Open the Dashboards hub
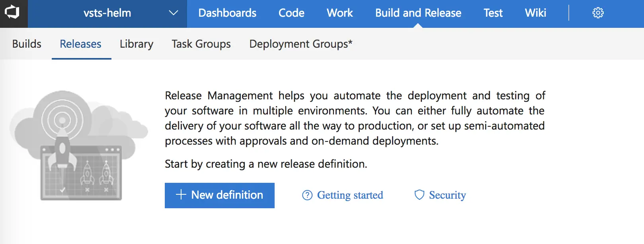644x244 pixels. (227, 13)
